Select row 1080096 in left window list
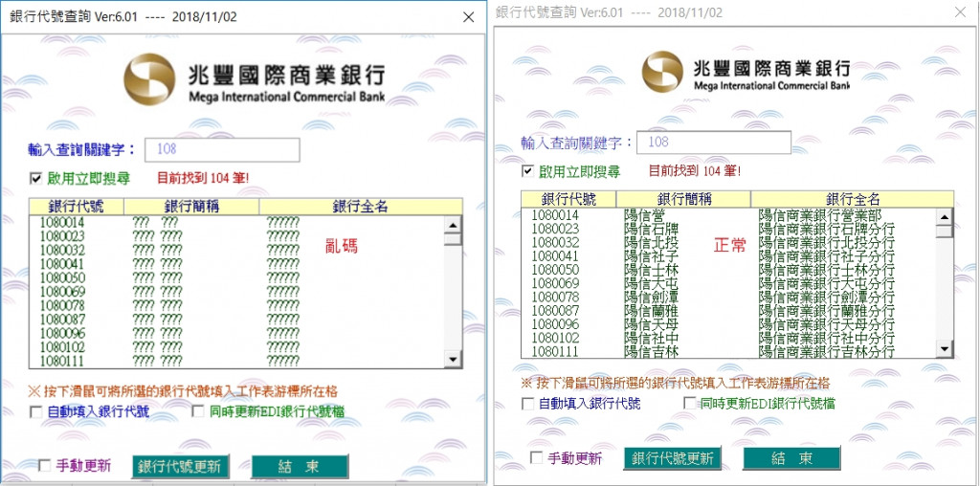Viewport: 980px width, 486px height. [237, 333]
